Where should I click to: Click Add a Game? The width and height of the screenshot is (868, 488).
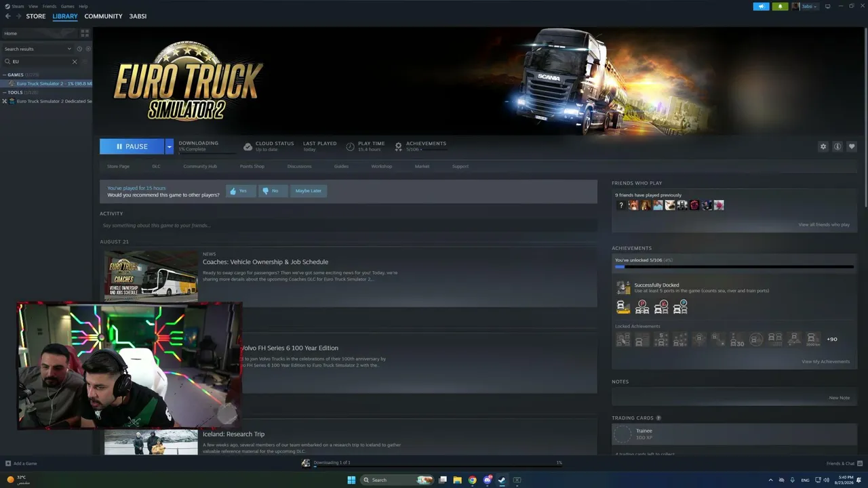pyautogui.click(x=21, y=464)
